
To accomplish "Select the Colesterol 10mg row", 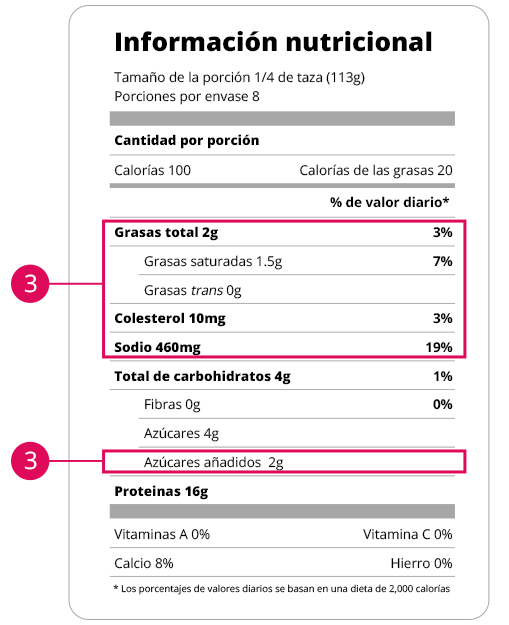I will point(283,318).
